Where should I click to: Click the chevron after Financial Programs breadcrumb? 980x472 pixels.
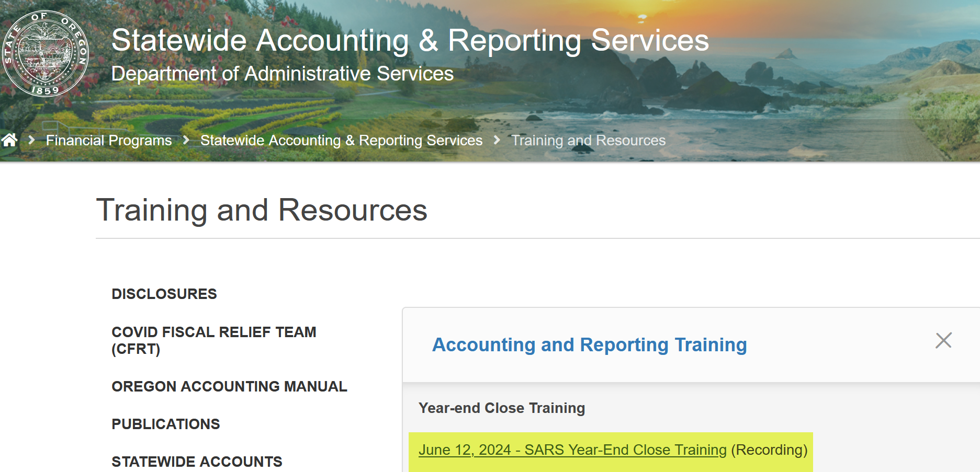[186, 140]
